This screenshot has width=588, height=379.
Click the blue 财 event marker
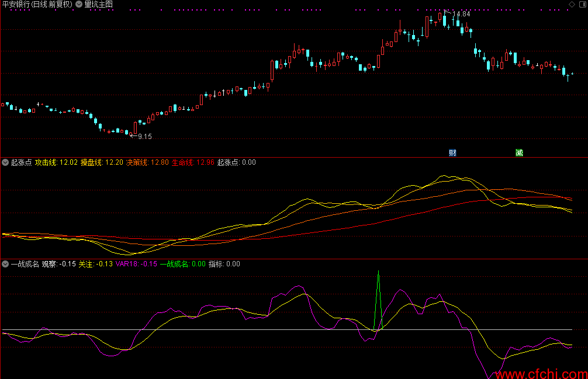(452, 153)
